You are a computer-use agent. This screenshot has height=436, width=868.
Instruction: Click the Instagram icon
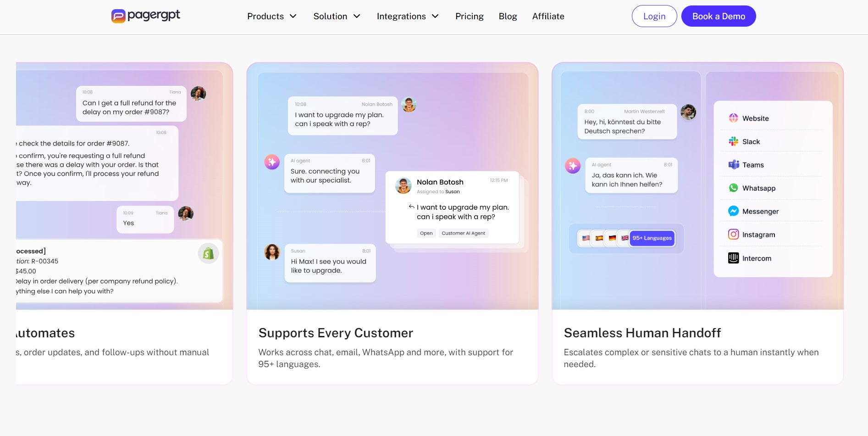coord(733,235)
